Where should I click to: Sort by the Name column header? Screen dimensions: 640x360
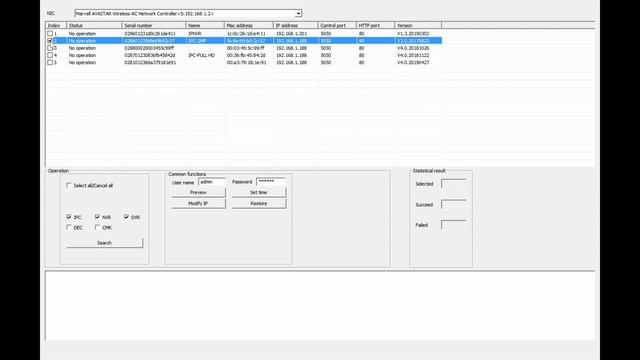205,25
